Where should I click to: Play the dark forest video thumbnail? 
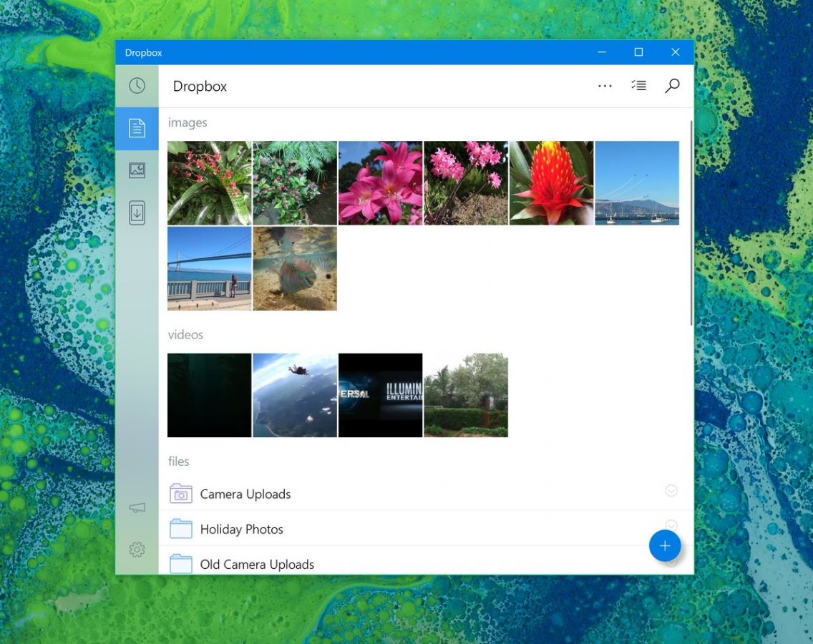(210, 395)
